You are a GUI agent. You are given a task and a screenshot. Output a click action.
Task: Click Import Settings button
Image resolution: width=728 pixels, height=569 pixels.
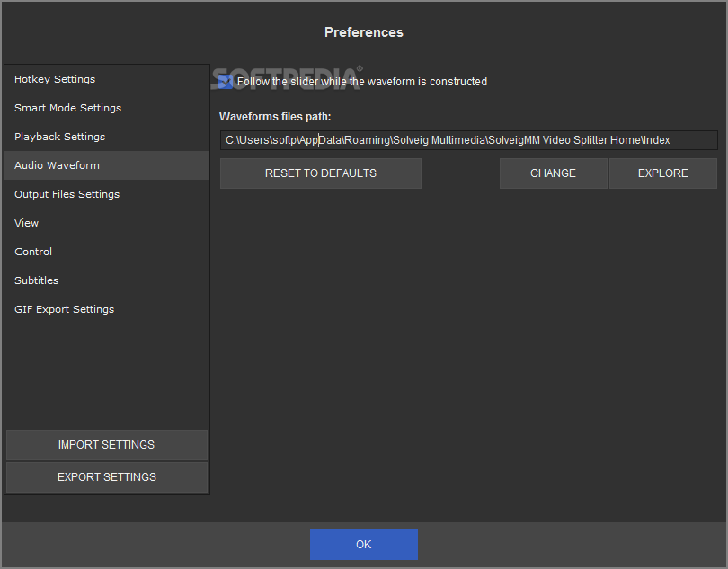pos(107,445)
